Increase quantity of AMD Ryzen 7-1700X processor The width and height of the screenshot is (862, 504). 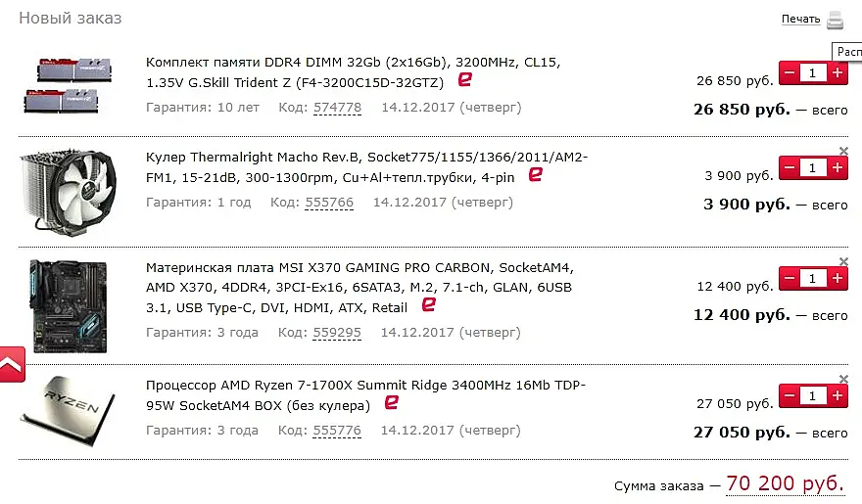838,395
